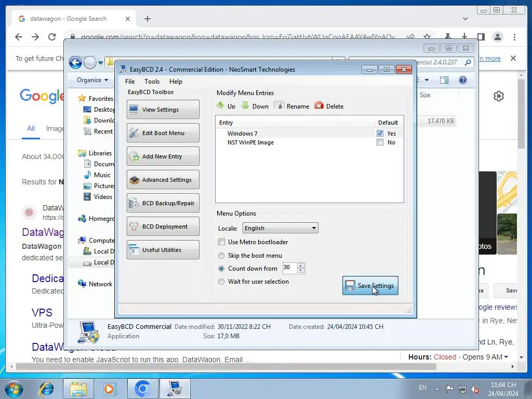The height and width of the screenshot is (399, 532).
Task: Click Chrome forward button
Action: click(35, 37)
